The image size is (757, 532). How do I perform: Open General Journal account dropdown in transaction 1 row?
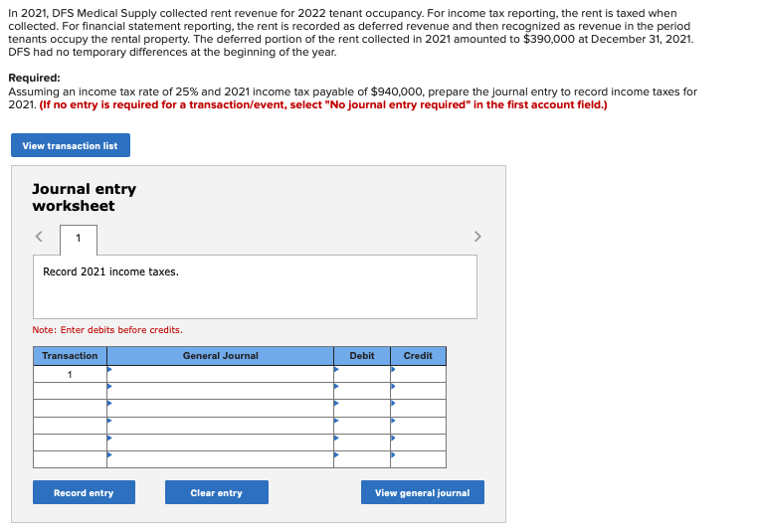(x=220, y=374)
